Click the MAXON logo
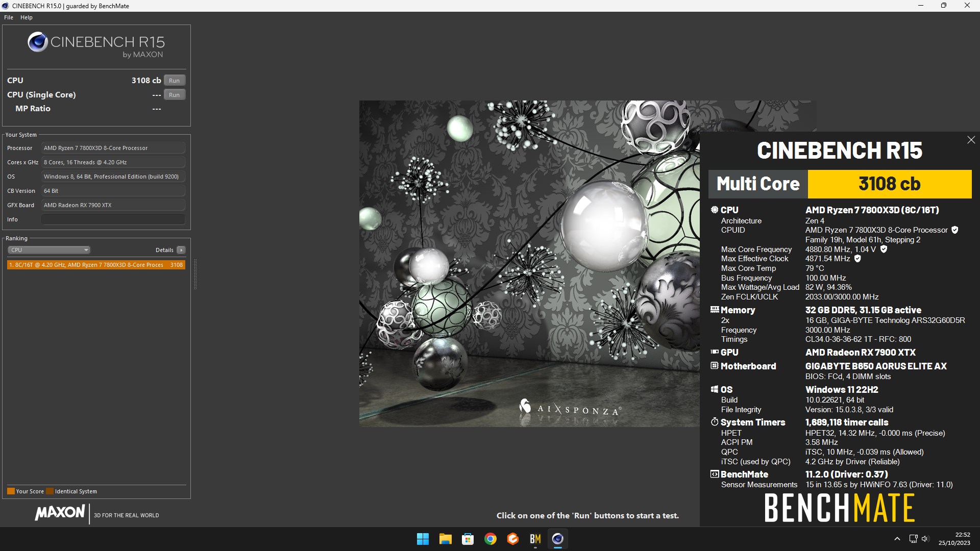The height and width of the screenshot is (551, 980). tap(60, 513)
